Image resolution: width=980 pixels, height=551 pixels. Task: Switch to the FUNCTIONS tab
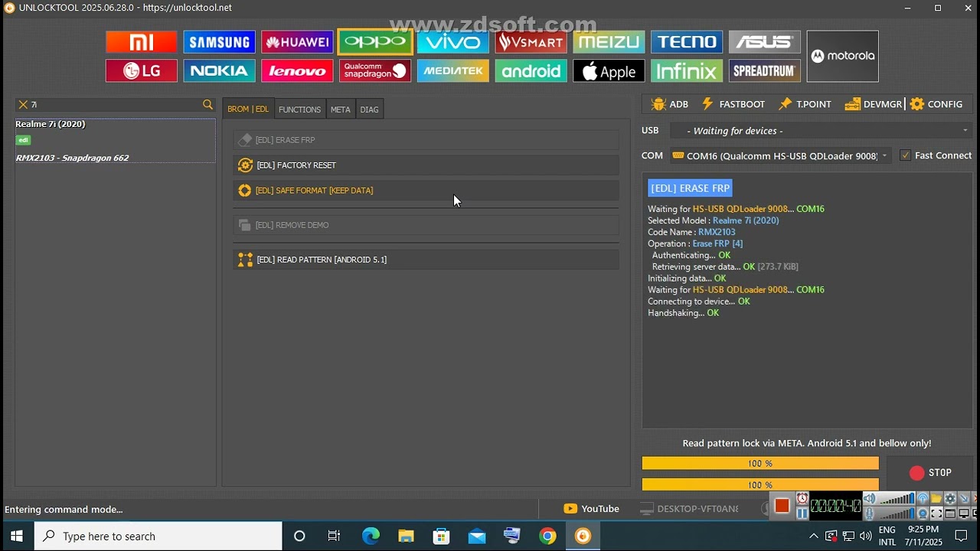(x=299, y=109)
